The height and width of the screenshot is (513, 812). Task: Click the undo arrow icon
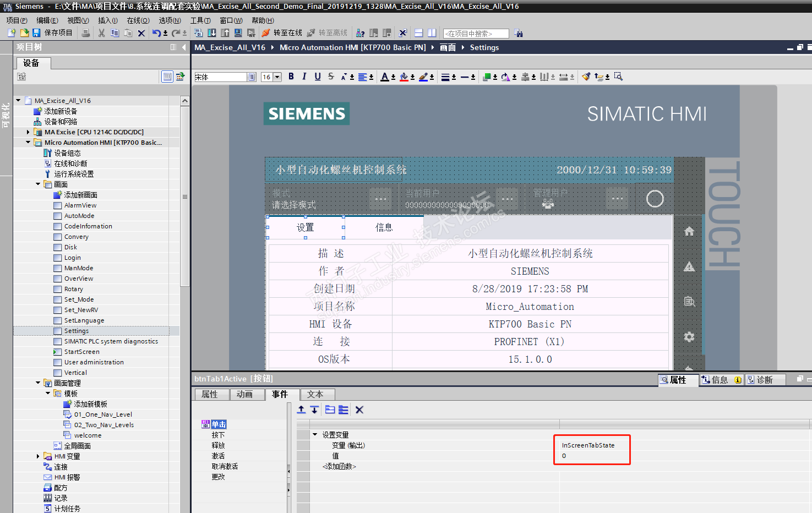[x=156, y=33]
